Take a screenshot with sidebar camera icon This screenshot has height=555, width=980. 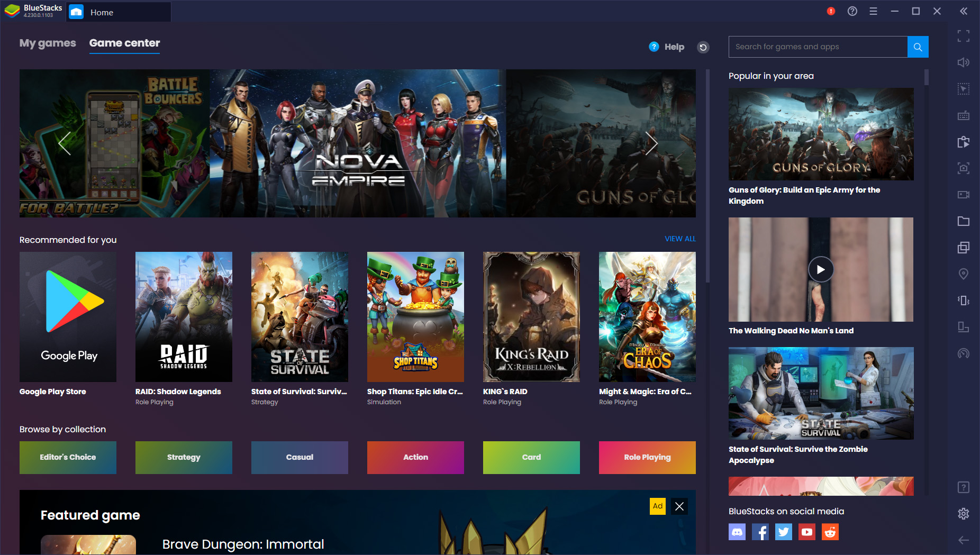[x=964, y=168]
